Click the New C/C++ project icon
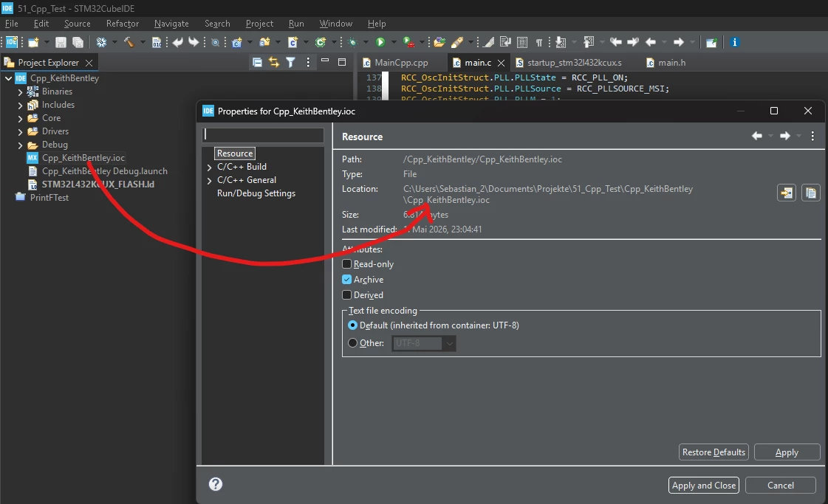This screenshot has width=828, height=504. [237, 42]
